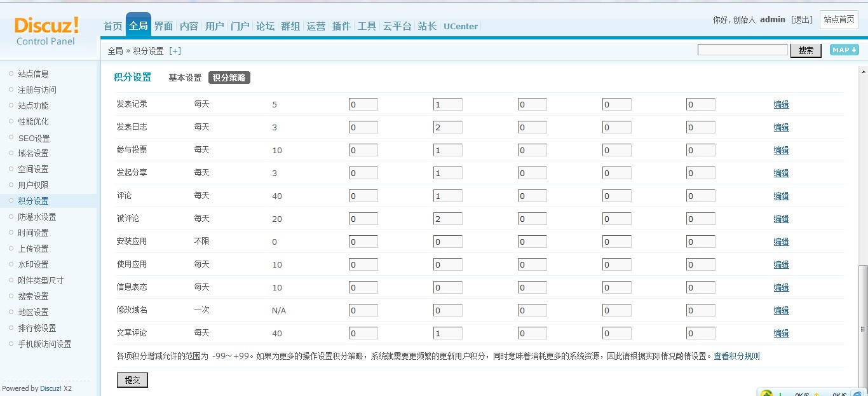Click the Discuz! link in Powered by footer
The height and width of the screenshot is (396, 868).
point(51,388)
